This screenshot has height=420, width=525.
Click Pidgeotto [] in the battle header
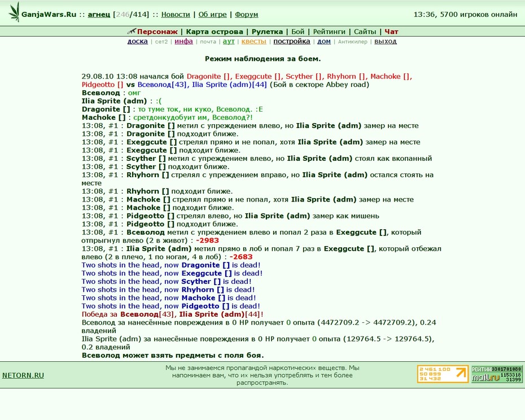pyautogui.click(x=102, y=85)
